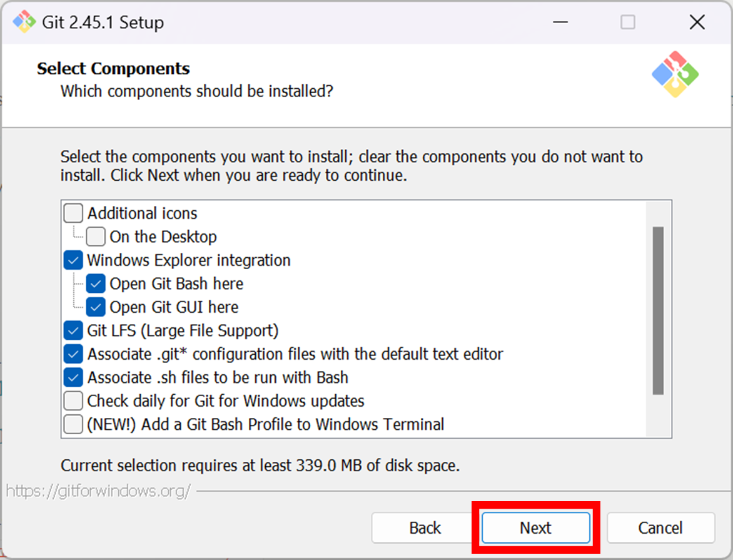This screenshot has height=560, width=733.
Task: Disable Git LFS (Large File Support)
Action: (x=73, y=330)
